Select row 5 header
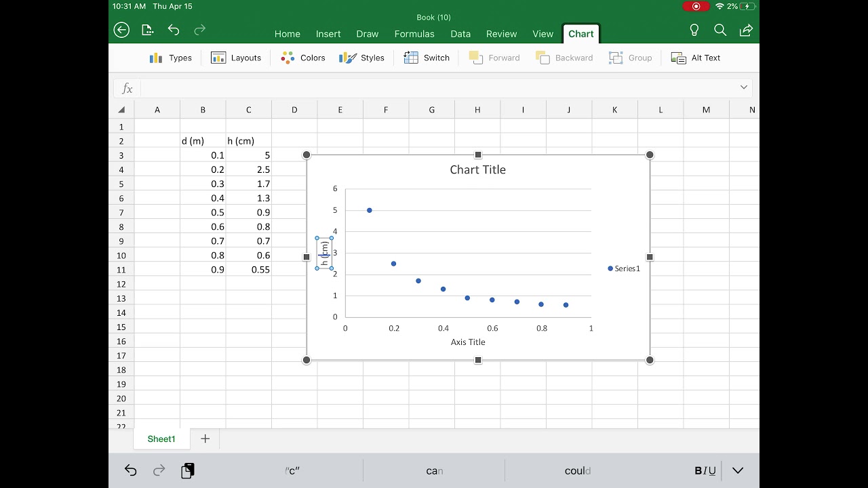The height and width of the screenshot is (488, 868). coord(121,184)
